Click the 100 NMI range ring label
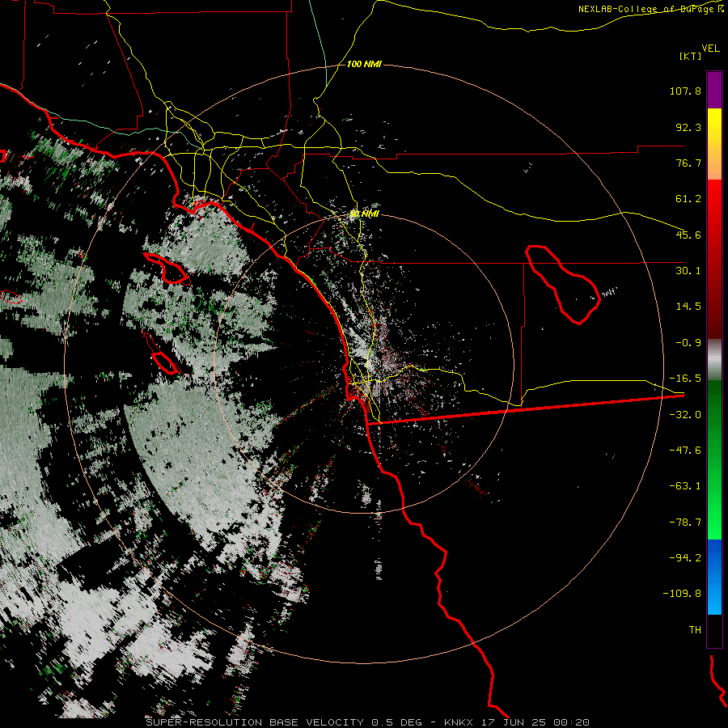This screenshot has width=728, height=728. pos(364,64)
